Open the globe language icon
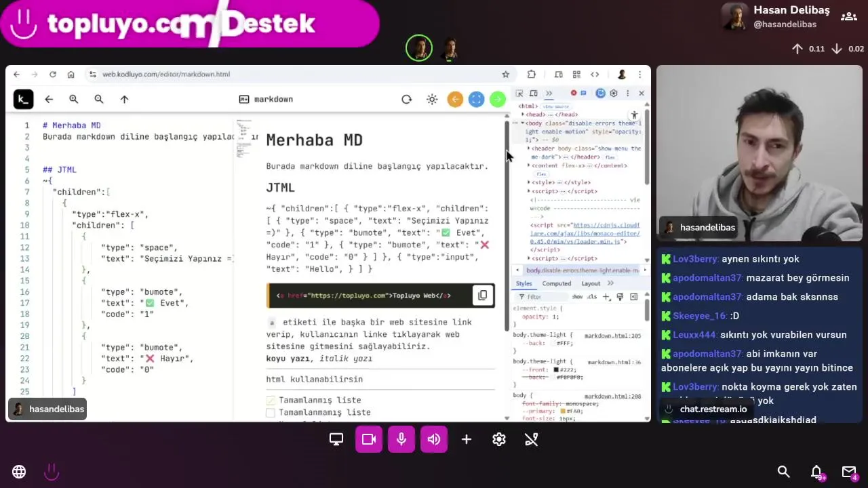The height and width of the screenshot is (488, 868). (19, 472)
